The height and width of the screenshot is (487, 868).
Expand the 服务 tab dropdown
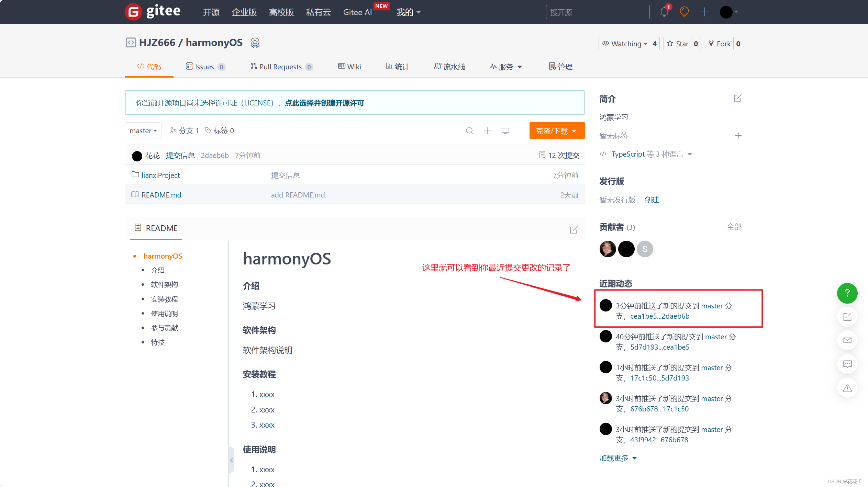coord(506,67)
